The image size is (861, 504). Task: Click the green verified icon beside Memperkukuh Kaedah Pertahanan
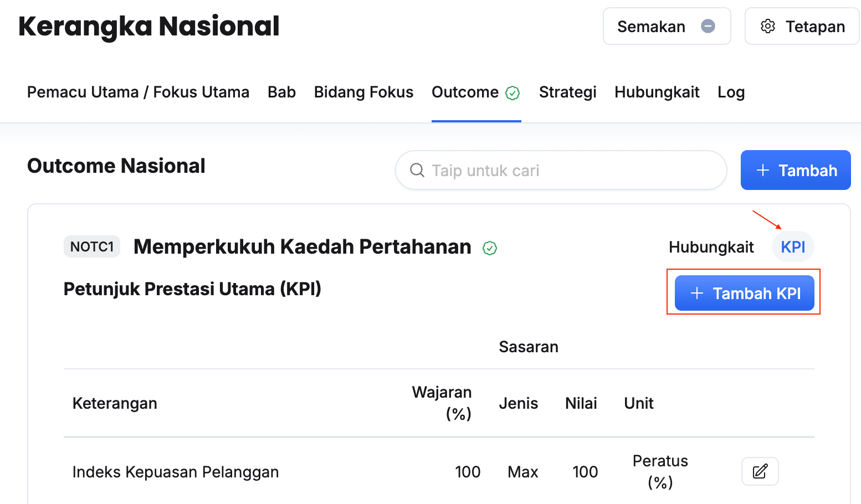(490, 248)
